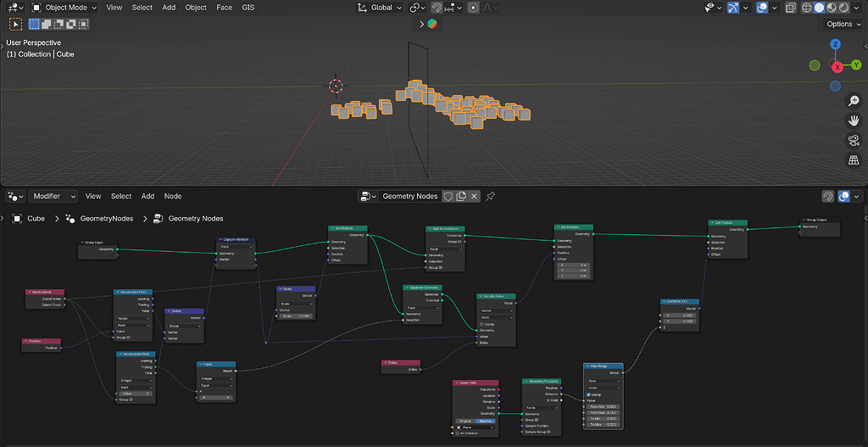Click the red X axis gizmo handle

pyautogui.click(x=837, y=67)
